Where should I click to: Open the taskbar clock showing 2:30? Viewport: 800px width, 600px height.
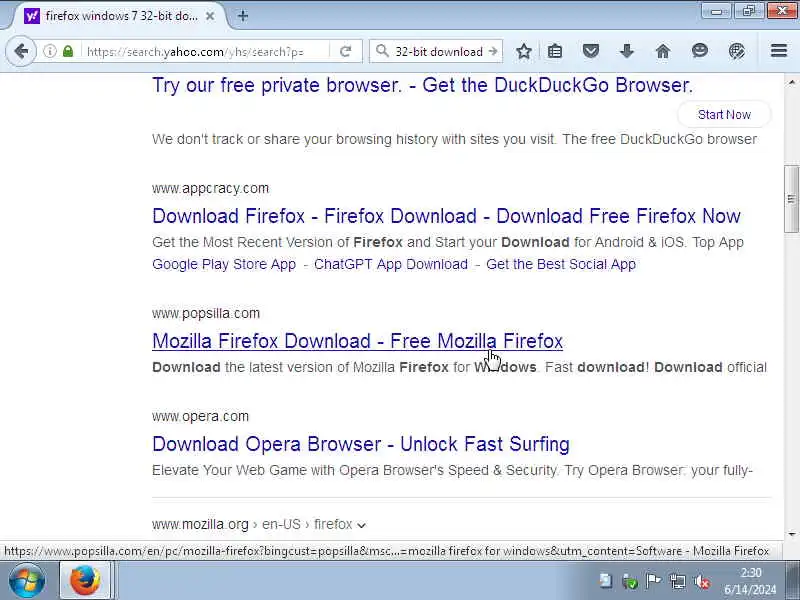coord(750,581)
